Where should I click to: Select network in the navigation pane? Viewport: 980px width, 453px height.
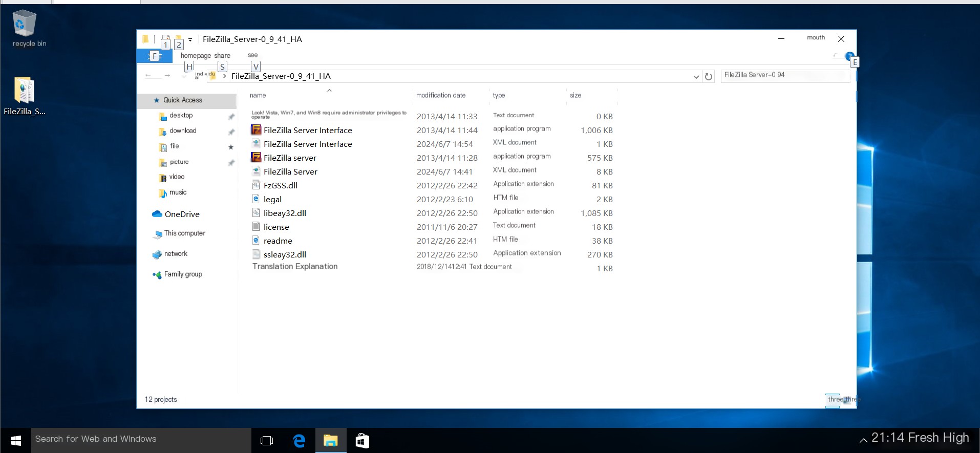(x=176, y=254)
